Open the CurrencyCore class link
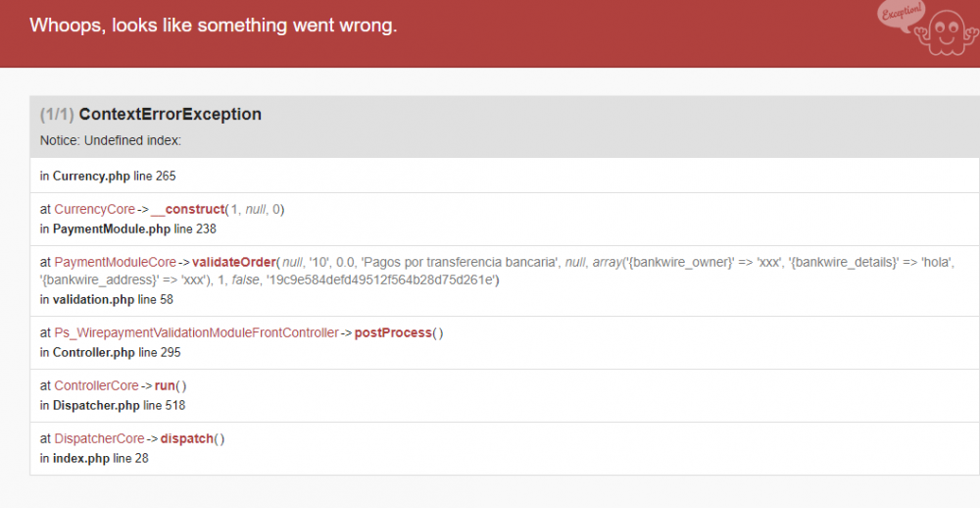The width and height of the screenshot is (980, 508). click(x=94, y=209)
